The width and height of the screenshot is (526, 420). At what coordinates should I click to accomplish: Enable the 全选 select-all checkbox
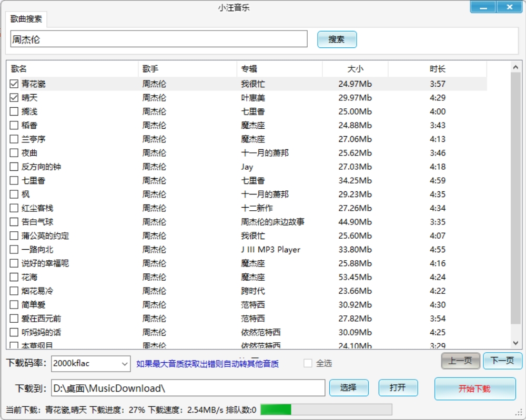[307, 363]
